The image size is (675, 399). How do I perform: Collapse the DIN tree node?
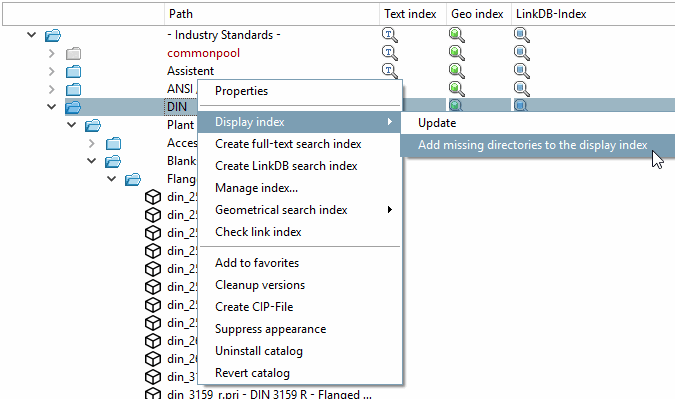[x=52, y=106]
